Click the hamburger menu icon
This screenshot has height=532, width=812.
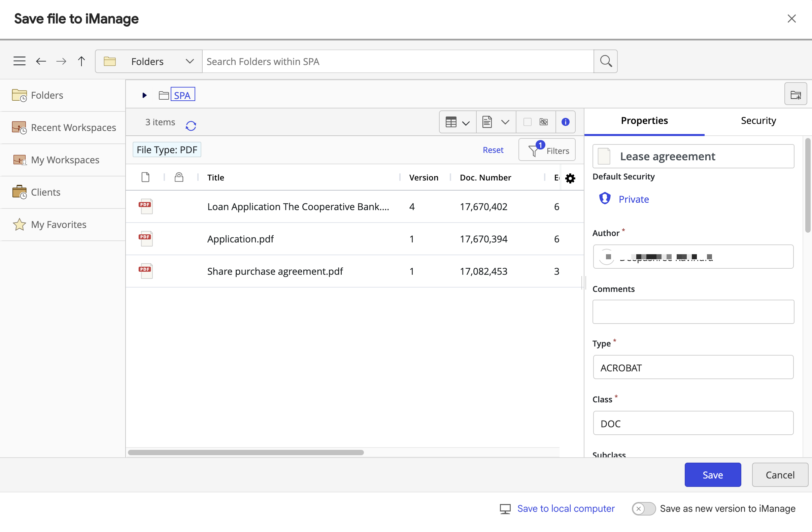(x=20, y=61)
